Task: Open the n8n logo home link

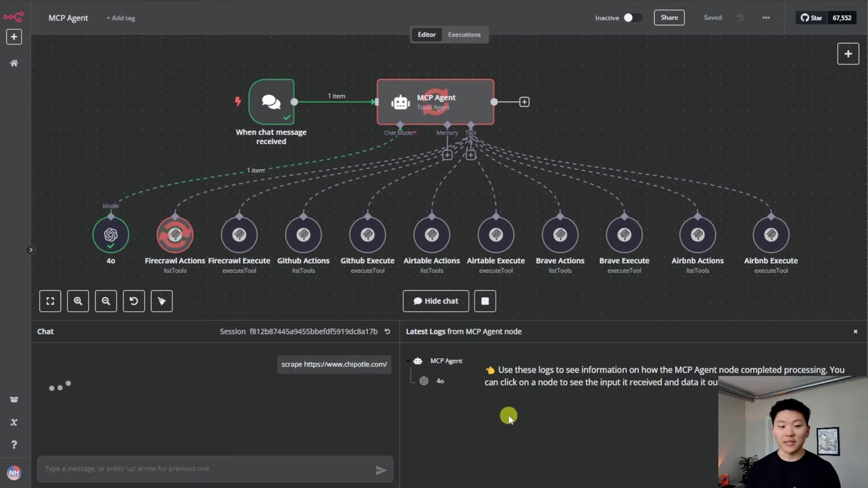Action: tap(13, 17)
